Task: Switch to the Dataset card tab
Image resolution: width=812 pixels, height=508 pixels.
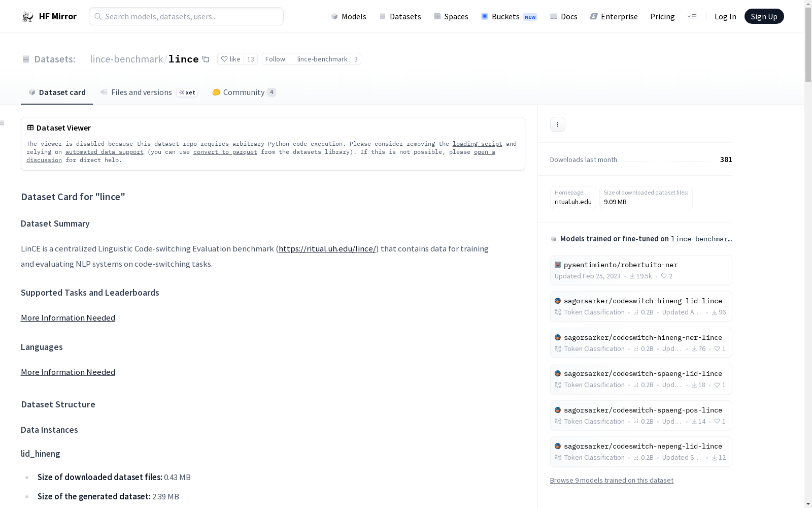Action: (57, 92)
